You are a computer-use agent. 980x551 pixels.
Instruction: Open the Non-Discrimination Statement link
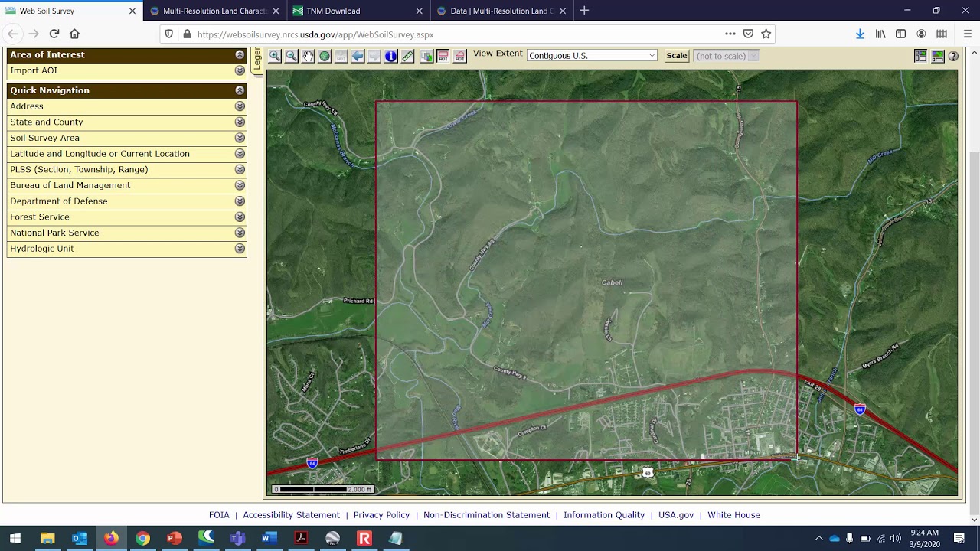(x=486, y=515)
